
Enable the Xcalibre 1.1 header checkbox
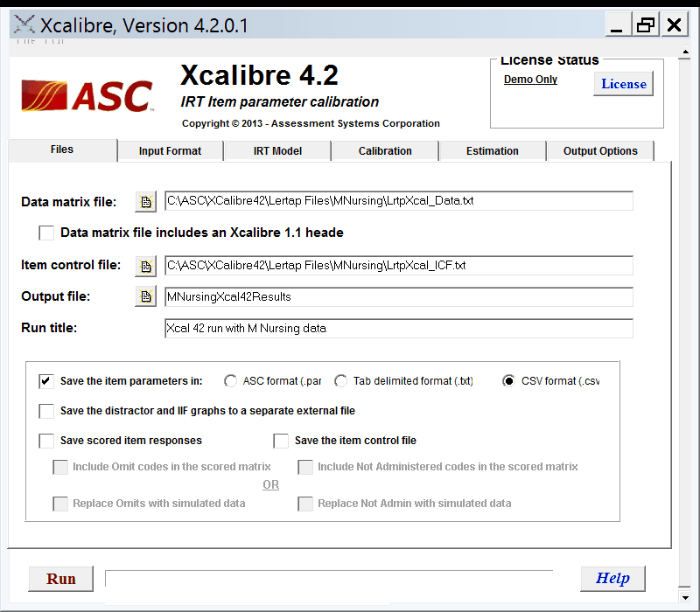[46, 233]
